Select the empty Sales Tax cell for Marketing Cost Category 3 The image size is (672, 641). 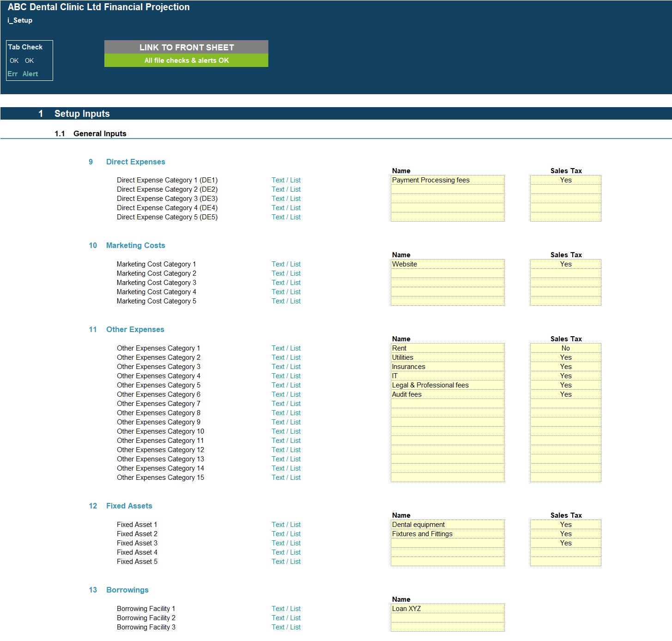coord(566,283)
